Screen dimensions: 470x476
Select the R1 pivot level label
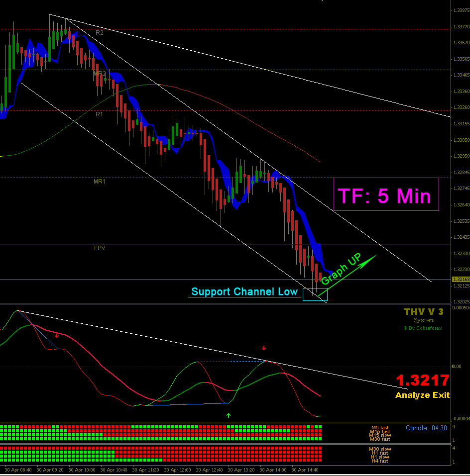pyautogui.click(x=100, y=114)
